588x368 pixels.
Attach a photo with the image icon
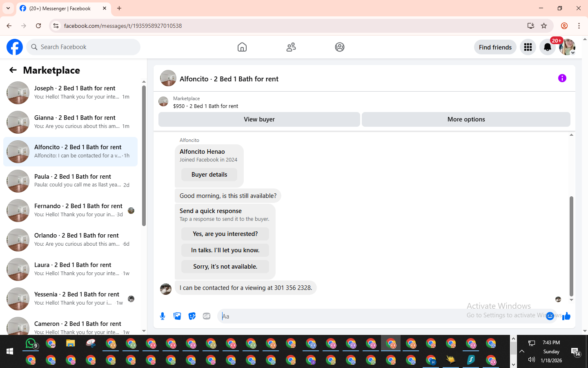[177, 316]
